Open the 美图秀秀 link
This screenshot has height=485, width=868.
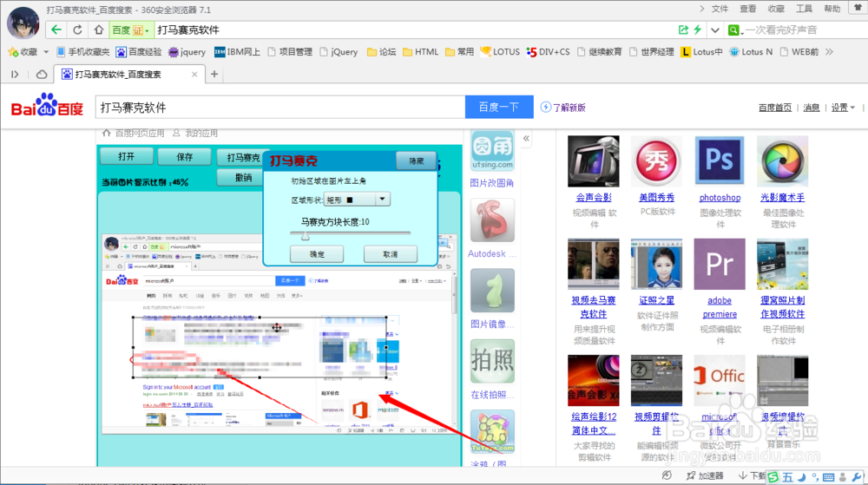(x=656, y=198)
